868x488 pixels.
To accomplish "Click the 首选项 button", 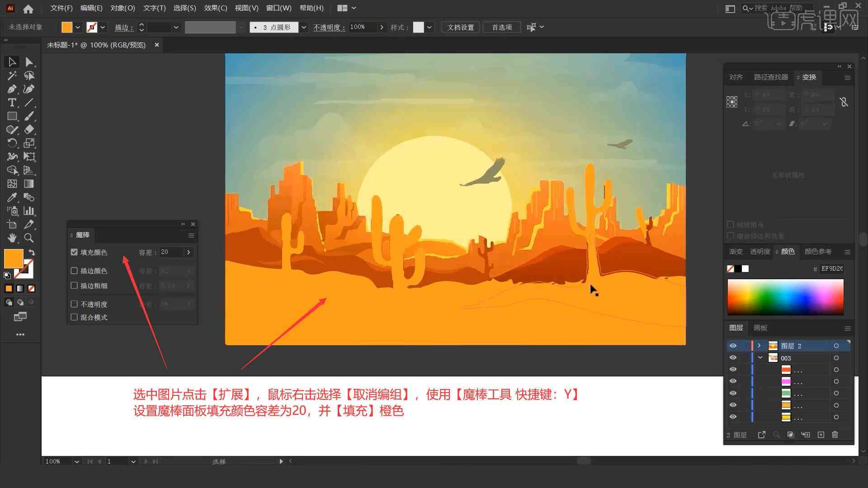I will [x=500, y=27].
